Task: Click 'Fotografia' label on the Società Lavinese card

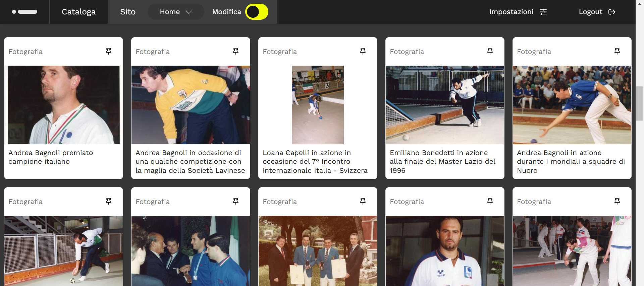Action: [153, 52]
